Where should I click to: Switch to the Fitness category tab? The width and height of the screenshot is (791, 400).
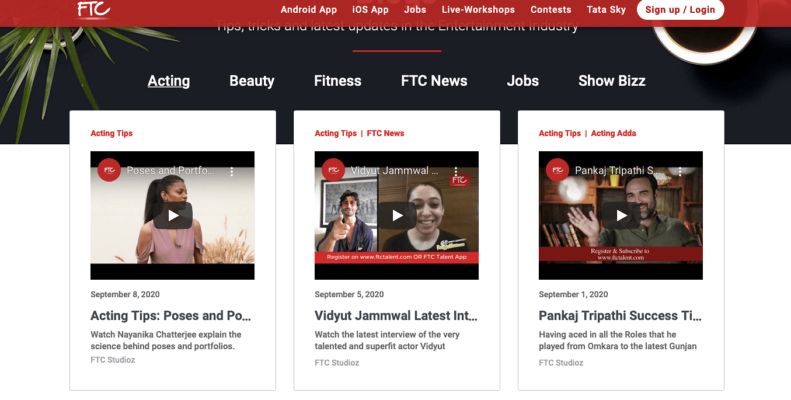click(x=337, y=81)
